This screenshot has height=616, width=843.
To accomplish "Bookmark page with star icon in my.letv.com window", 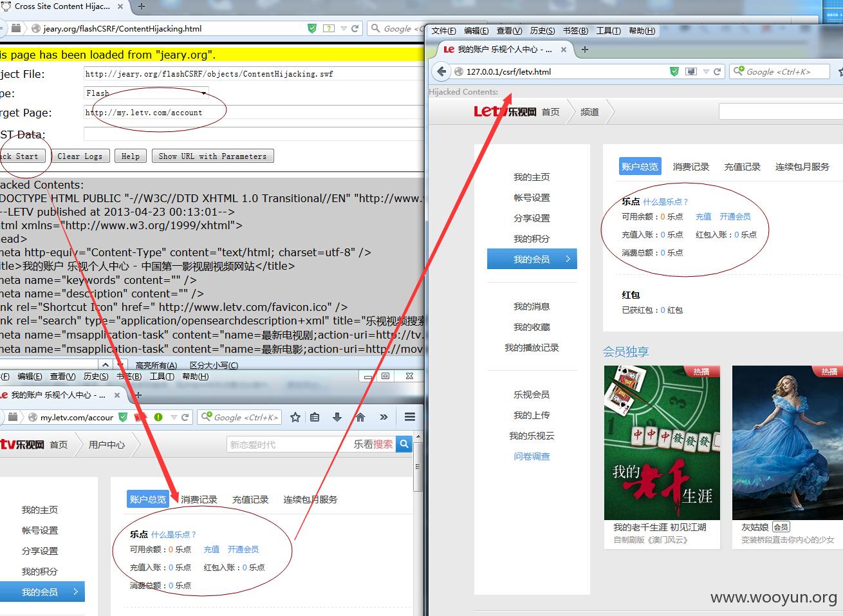I will pos(295,417).
